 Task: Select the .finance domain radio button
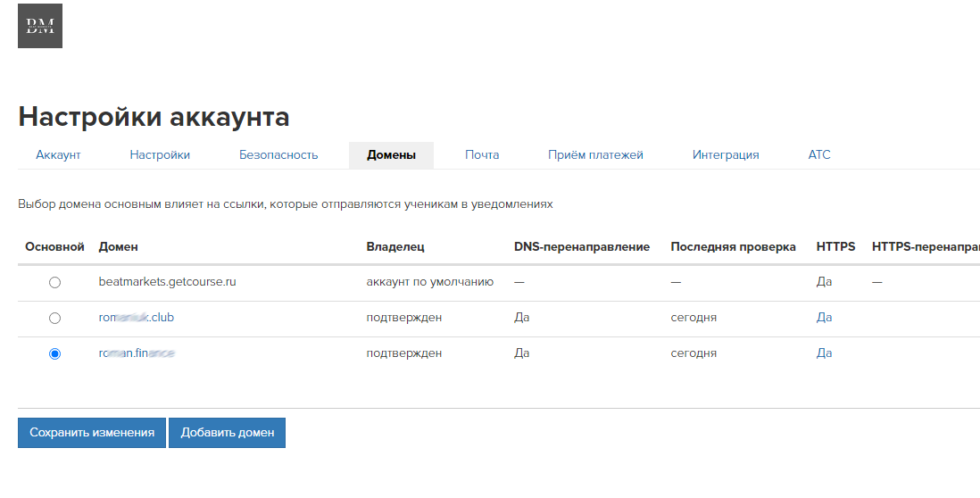coord(55,353)
